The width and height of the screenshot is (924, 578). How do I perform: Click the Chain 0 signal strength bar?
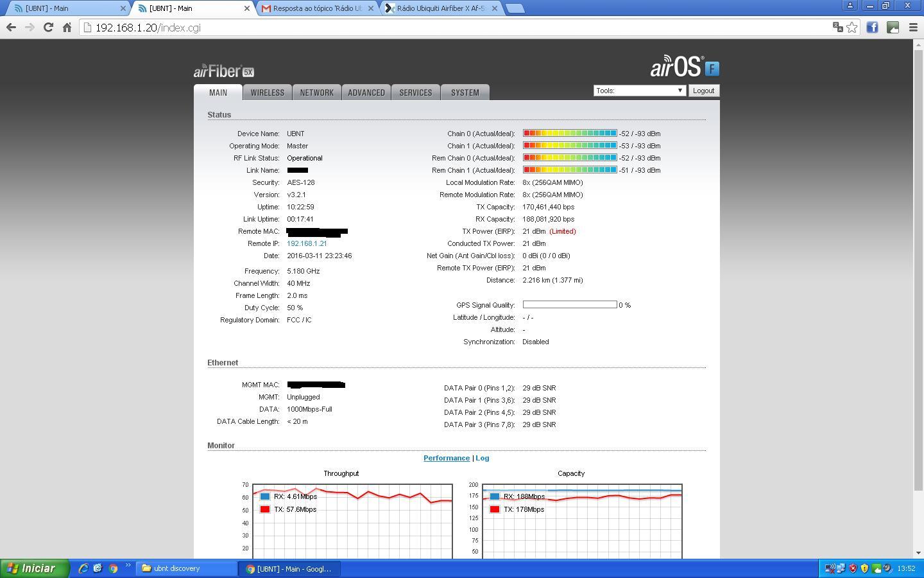[x=570, y=134]
